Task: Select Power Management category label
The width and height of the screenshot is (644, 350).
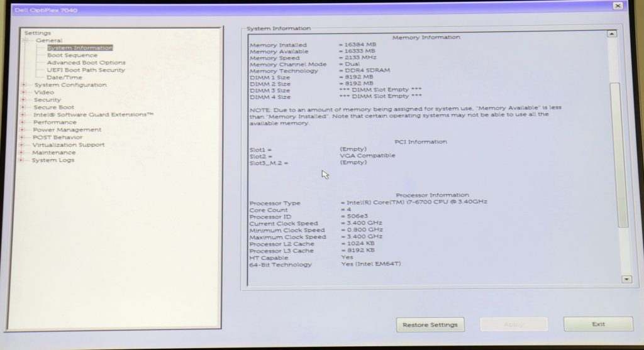Action: (67, 129)
